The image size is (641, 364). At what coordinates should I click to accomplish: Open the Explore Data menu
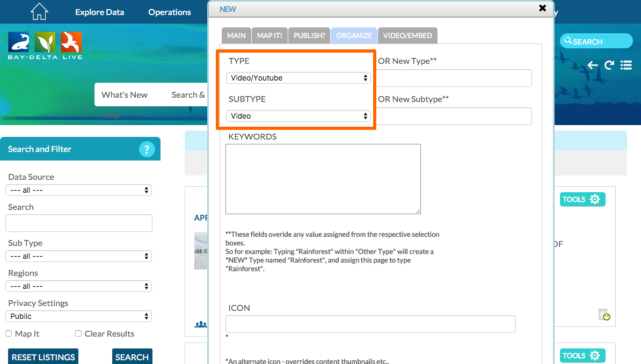click(x=99, y=12)
